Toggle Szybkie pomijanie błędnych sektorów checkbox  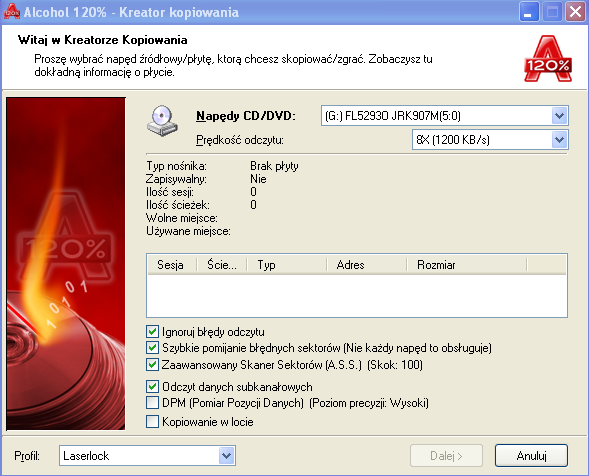coord(152,348)
